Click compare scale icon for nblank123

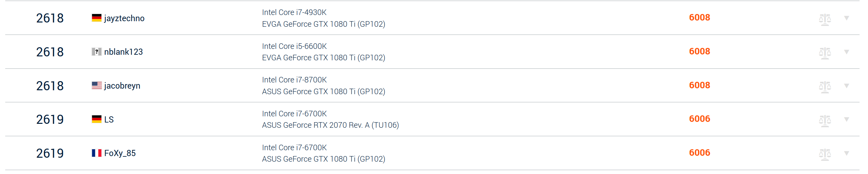point(824,53)
